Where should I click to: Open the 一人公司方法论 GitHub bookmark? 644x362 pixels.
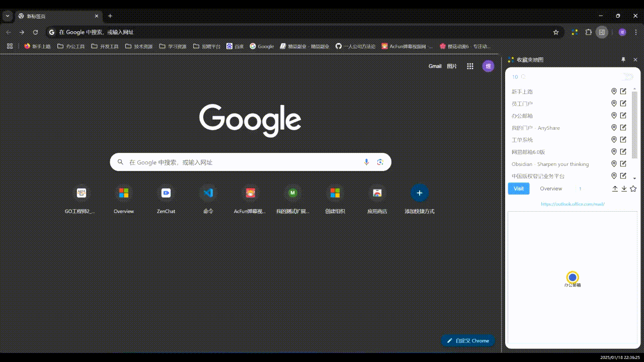click(x=355, y=46)
